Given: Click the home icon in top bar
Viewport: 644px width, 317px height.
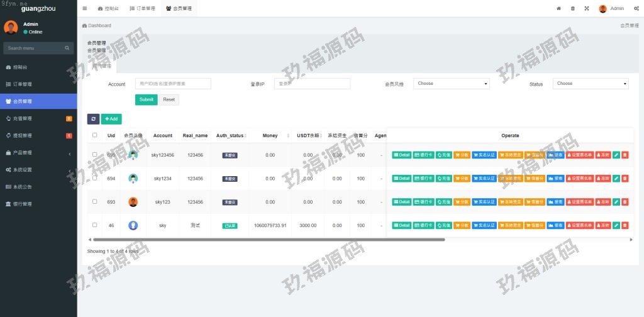Looking at the screenshot, I should (558, 9).
